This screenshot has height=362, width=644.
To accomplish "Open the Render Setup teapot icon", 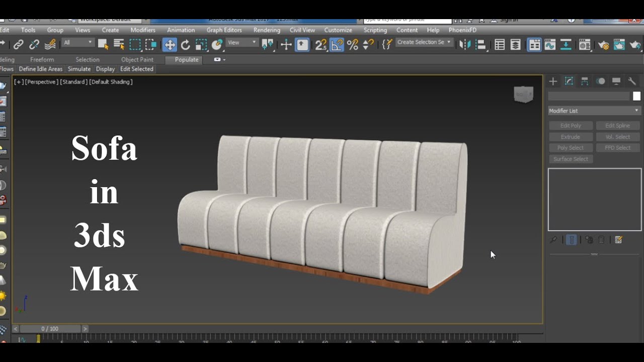I will [603, 45].
